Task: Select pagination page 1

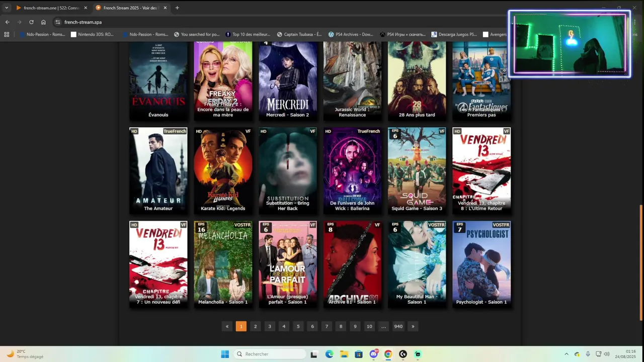Action: 241,326
